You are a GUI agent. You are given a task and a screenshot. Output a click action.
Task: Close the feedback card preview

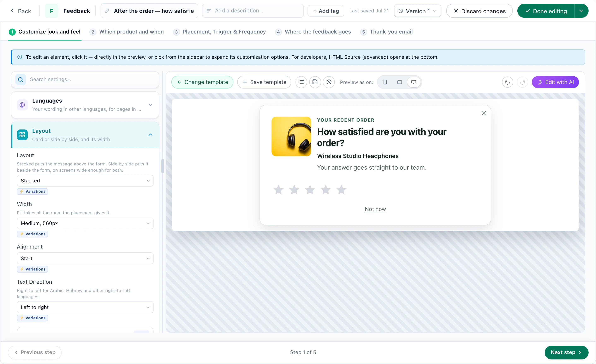(483, 113)
